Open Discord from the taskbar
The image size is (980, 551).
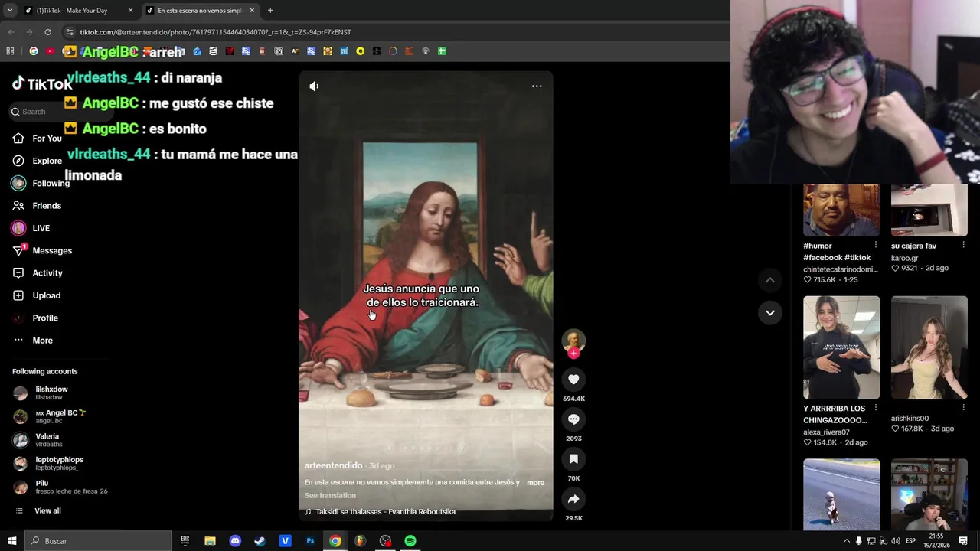point(235,541)
